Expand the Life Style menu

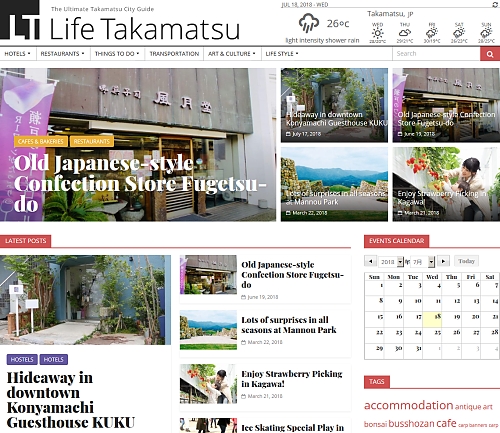[282, 54]
